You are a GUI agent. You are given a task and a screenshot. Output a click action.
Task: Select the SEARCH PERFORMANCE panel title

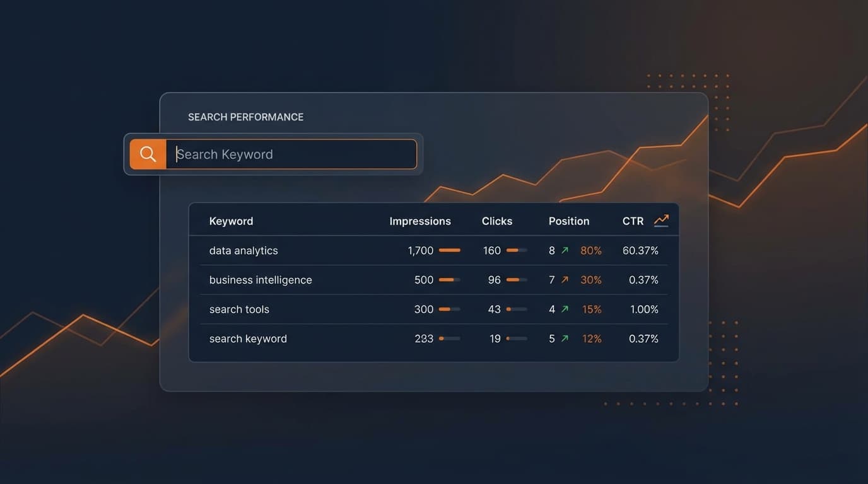(245, 117)
